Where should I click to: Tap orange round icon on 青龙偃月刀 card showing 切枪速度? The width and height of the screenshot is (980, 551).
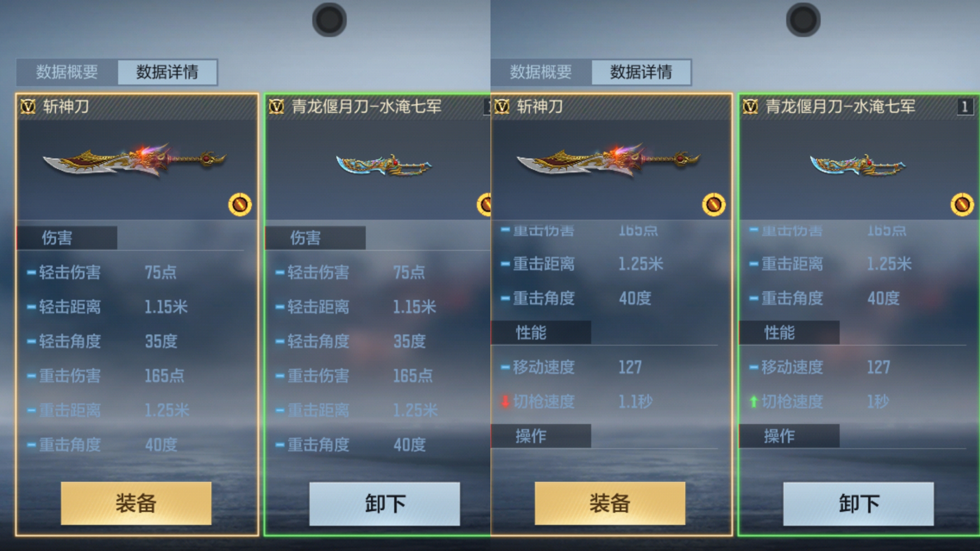click(962, 204)
